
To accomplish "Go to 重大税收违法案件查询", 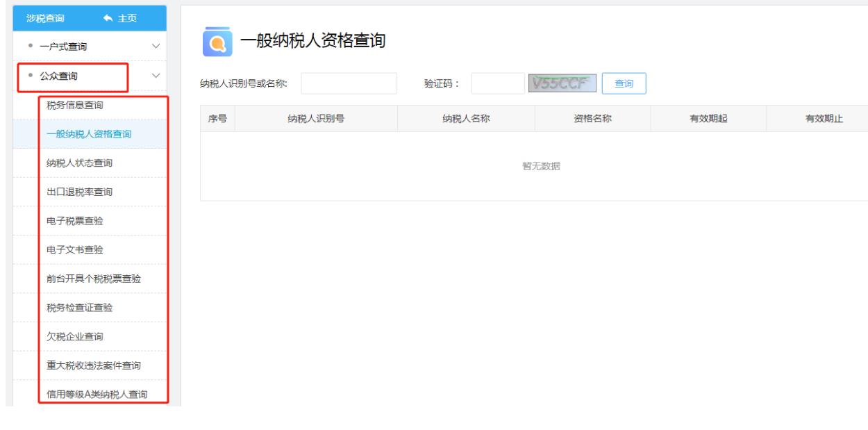I will pyautogui.click(x=94, y=365).
